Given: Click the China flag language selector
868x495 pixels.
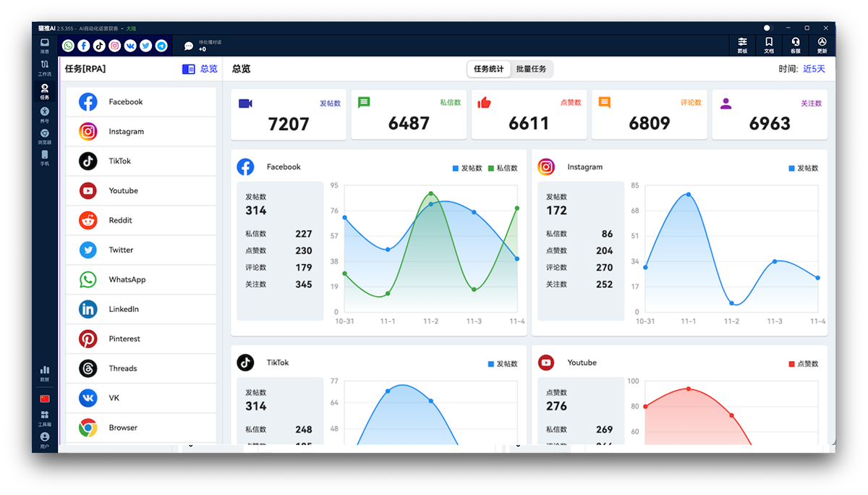Looking at the screenshot, I should pos(45,399).
